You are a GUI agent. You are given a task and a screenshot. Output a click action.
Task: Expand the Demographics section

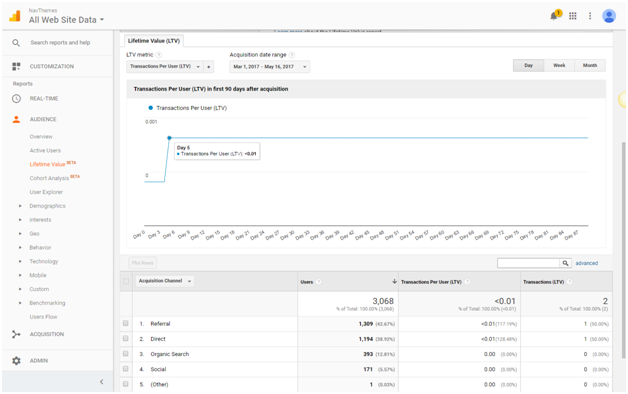tap(20, 206)
